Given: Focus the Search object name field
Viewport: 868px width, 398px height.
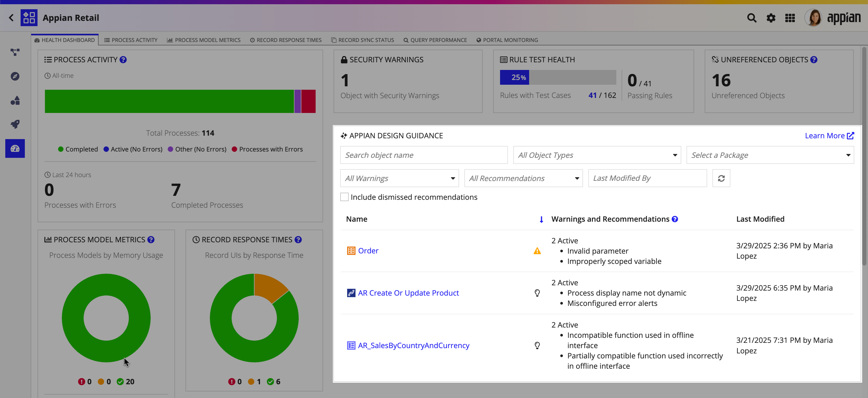Looking at the screenshot, I should point(423,155).
